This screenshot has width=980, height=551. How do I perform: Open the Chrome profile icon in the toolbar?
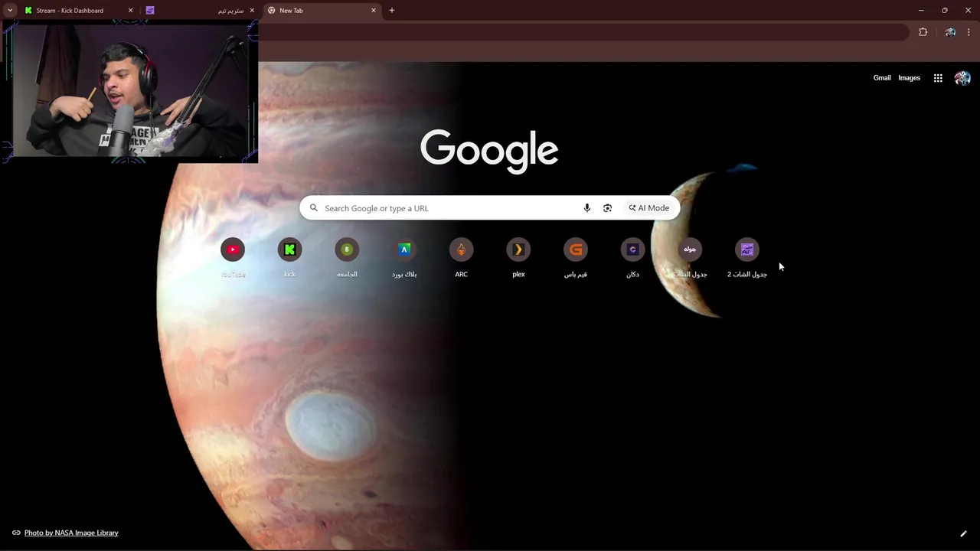(950, 32)
